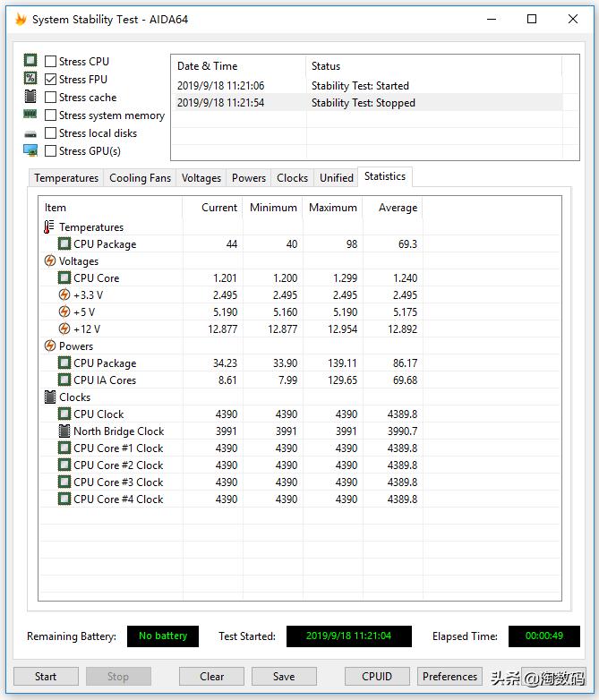Click the No battery indicator

click(163, 636)
